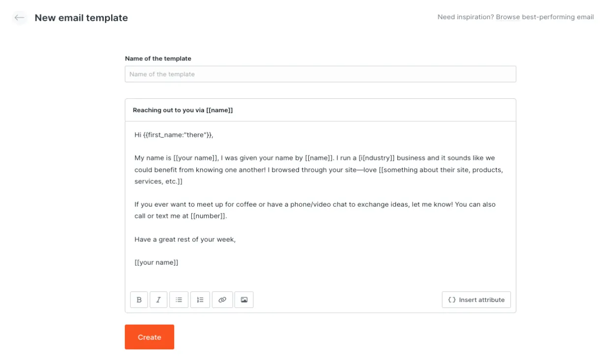This screenshot has width=600, height=364.
Task: Toggle bold formatting in the editor
Action: click(x=139, y=299)
